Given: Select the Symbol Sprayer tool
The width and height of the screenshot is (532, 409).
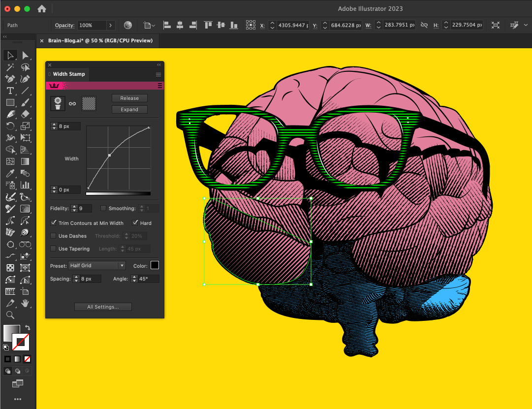Looking at the screenshot, I should pos(10,185).
